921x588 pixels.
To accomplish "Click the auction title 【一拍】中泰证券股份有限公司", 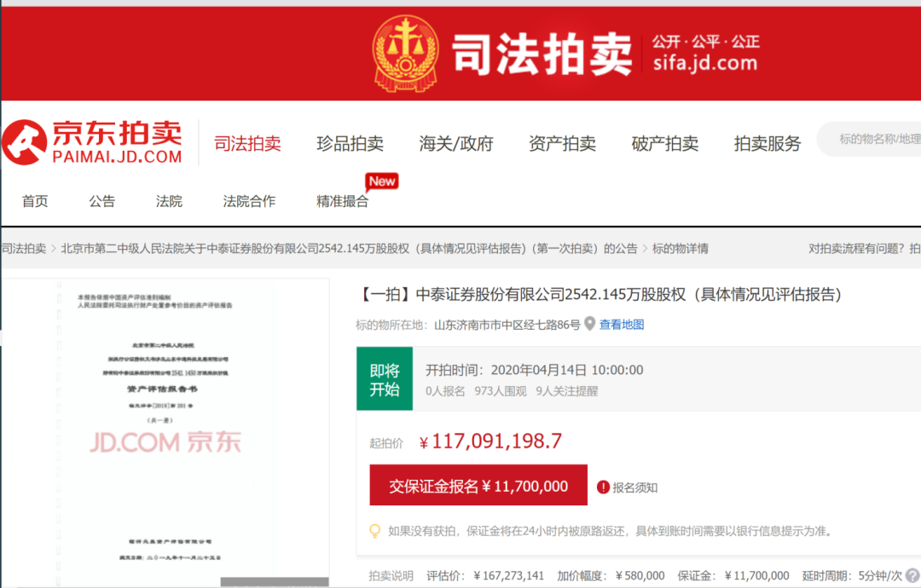I will pos(599,294).
